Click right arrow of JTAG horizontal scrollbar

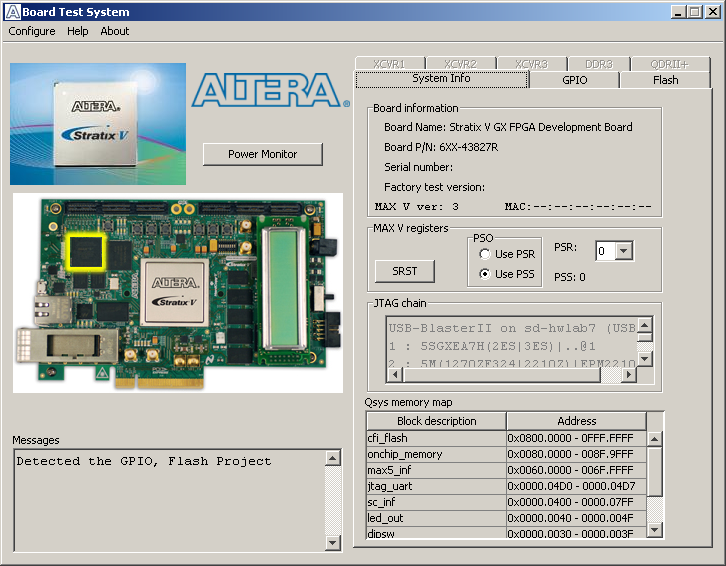pos(628,375)
